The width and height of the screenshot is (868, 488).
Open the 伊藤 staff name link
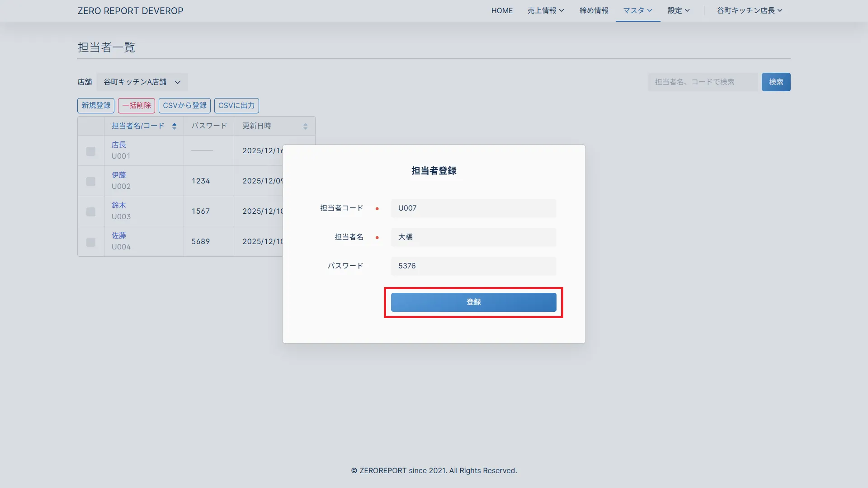[119, 175]
